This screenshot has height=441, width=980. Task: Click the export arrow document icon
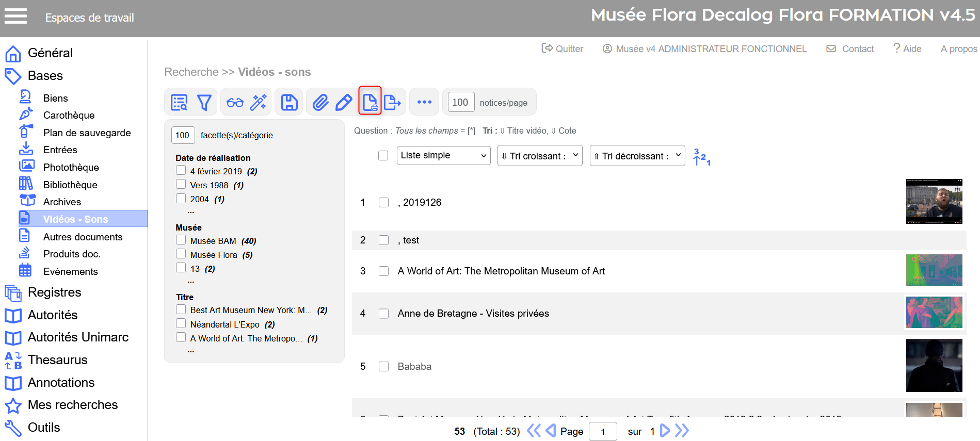click(392, 103)
